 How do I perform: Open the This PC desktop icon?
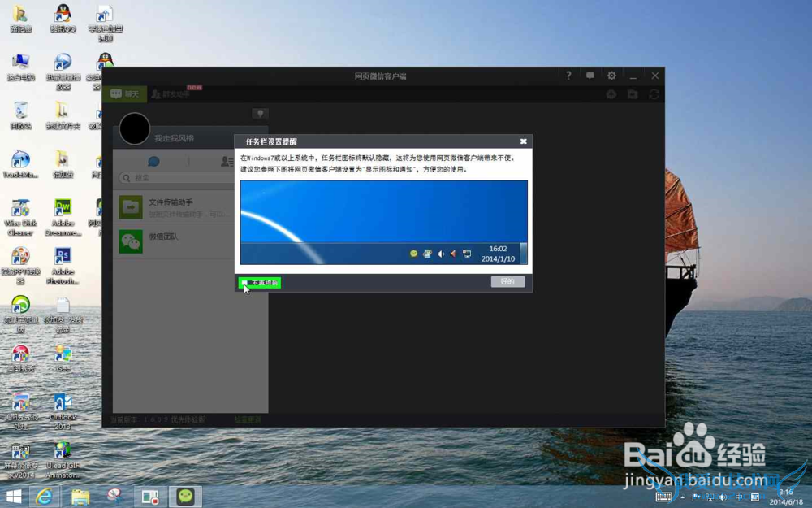coord(21,67)
